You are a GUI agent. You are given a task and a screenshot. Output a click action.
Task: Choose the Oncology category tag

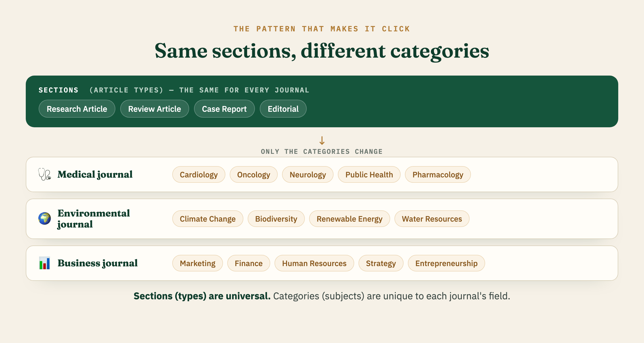click(x=254, y=174)
